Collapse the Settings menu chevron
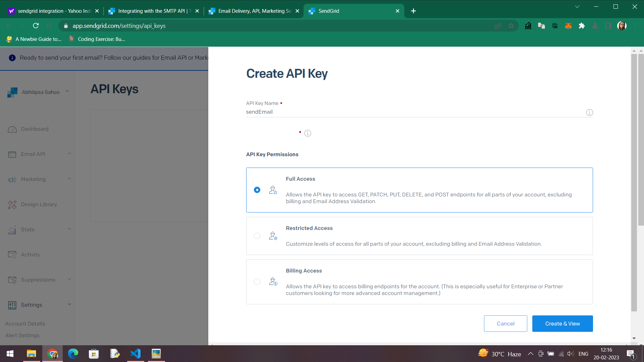 (x=69, y=304)
